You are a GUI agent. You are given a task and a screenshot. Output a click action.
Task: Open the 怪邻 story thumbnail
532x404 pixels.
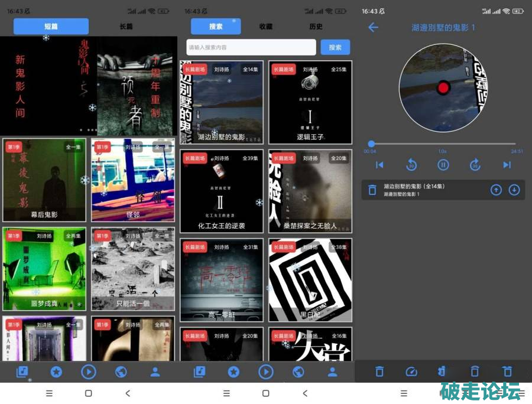[133, 180]
